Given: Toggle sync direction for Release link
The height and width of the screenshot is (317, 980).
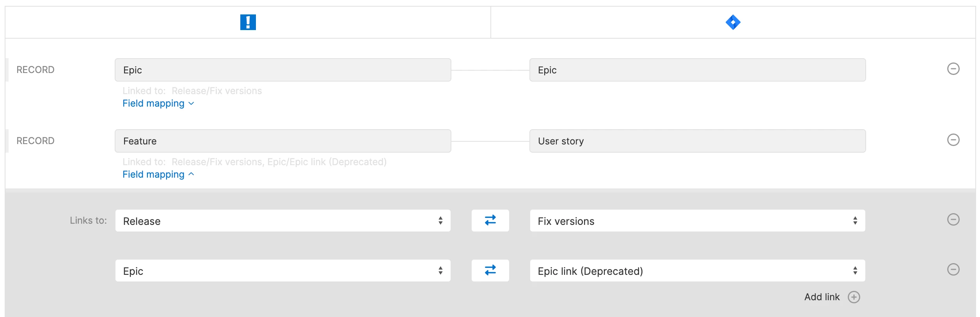Looking at the screenshot, I should click(490, 221).
